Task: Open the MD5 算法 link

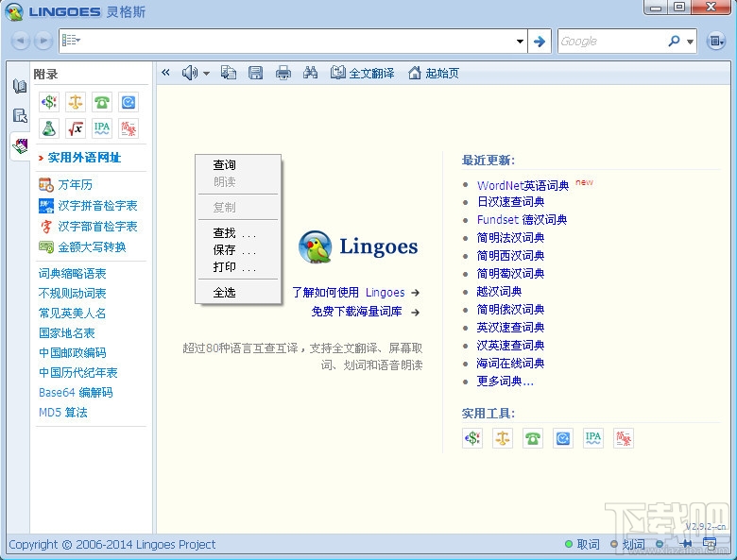Action: [63, 412]
